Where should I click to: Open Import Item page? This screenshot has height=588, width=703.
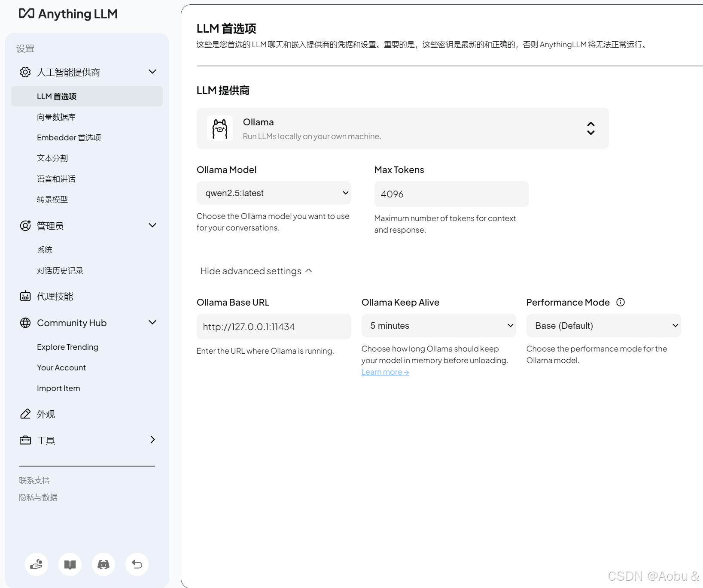point(58,388)
